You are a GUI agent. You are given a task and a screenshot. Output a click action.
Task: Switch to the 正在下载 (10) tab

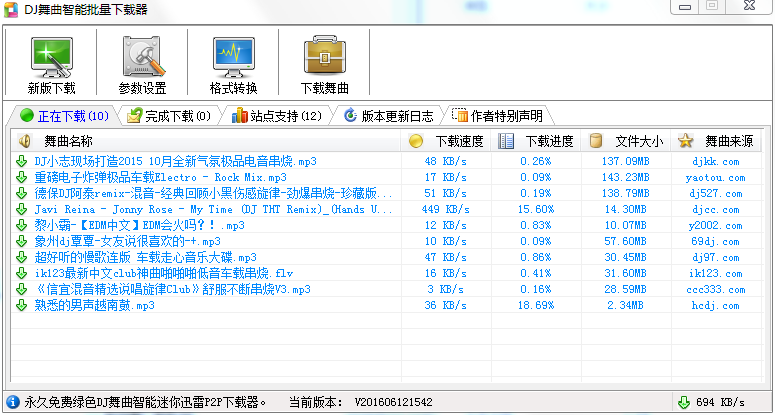pos(64,116)
